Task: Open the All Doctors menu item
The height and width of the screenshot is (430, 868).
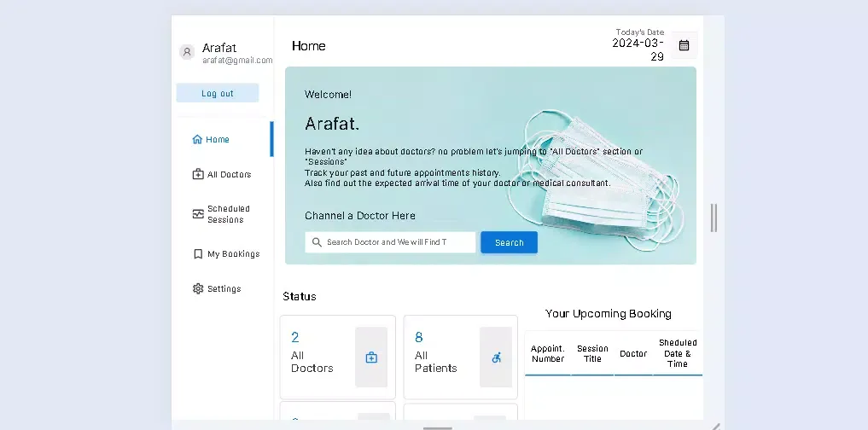Action: (223, 174)
